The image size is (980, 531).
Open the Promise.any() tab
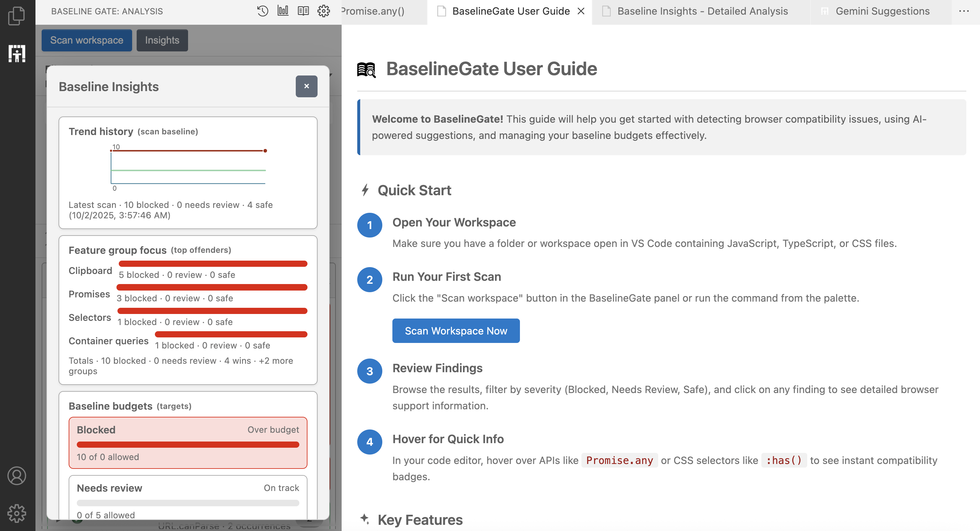373,11
